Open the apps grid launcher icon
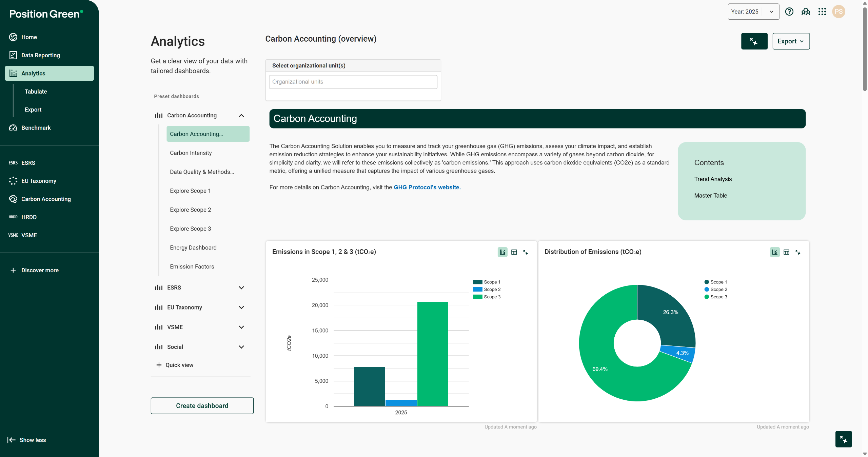Screen dimensions: 868x457 [x=822, y=12]
